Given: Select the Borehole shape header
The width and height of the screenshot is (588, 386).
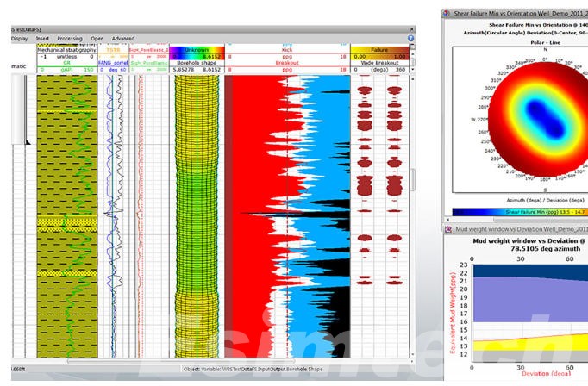Looking at the screenshot, I should [x=197, y=63].
